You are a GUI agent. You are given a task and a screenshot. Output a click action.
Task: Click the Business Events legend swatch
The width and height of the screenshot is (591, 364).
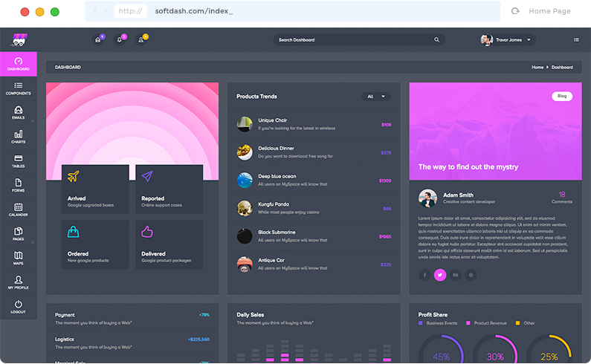point(421,323)
